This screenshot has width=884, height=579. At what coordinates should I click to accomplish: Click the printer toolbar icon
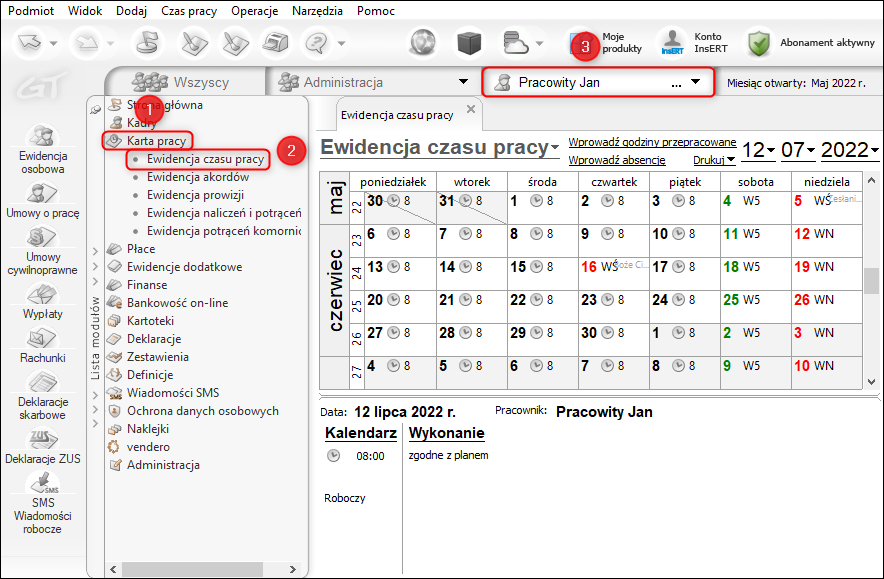tap(276, 42)
